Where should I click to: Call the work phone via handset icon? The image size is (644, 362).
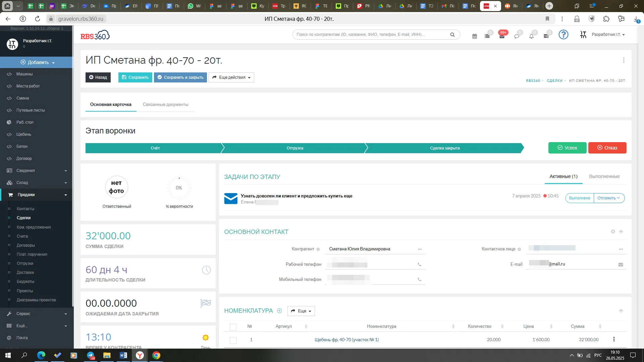[x=419, y=264]
